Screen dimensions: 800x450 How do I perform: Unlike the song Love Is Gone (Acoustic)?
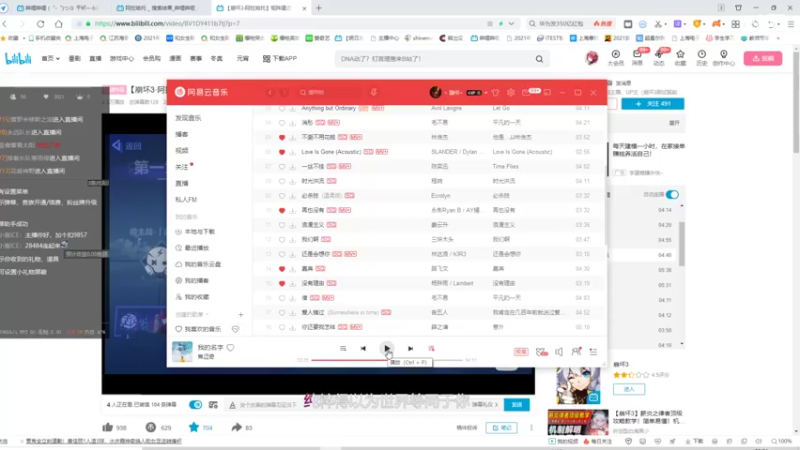pyautogui.click(x=282, y=152)
